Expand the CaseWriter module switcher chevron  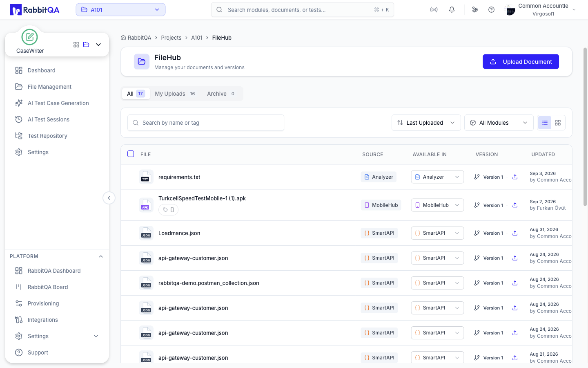(x=98, y=45)
